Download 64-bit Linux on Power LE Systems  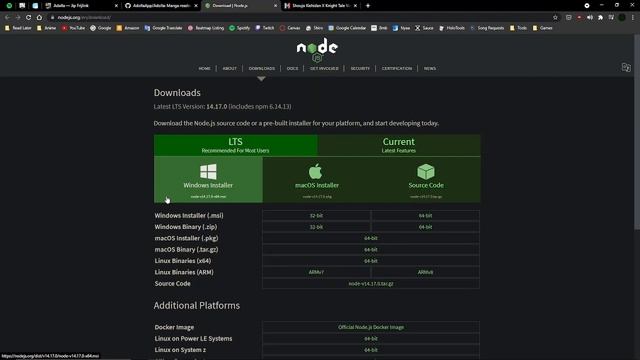371,338
